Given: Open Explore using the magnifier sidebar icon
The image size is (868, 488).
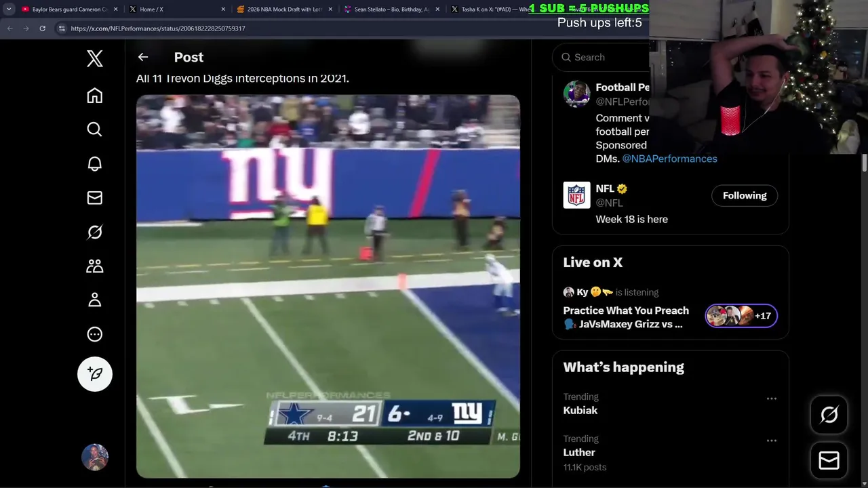Looking at the screenshot, I should tap(95, 129).
